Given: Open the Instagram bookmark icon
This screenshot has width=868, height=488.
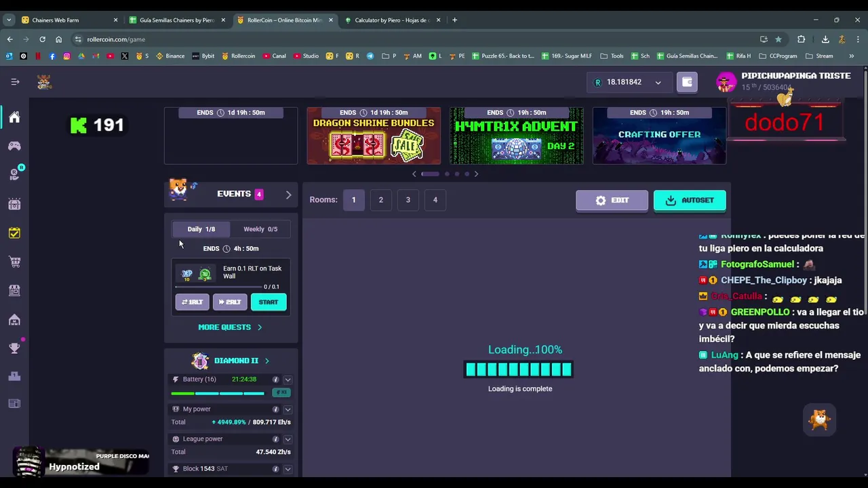Looking at the screenshot, I should tap(66, 56).
